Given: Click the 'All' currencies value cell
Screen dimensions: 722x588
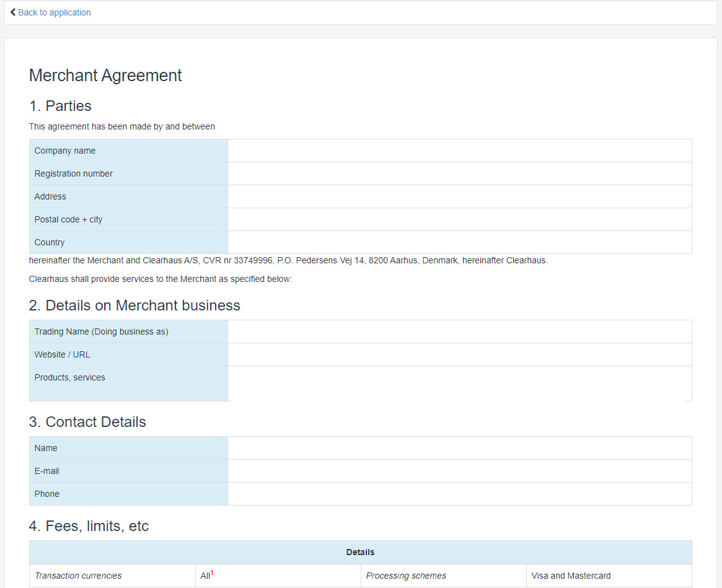Looking at the screenshot, I should [278, 576].
